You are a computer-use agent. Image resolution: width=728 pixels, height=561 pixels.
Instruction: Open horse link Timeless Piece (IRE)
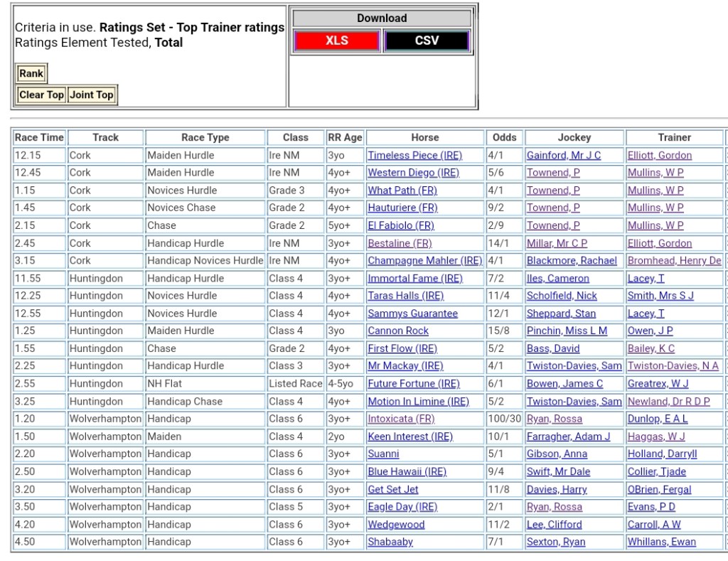pyautogui.click(x=414, y=155)
